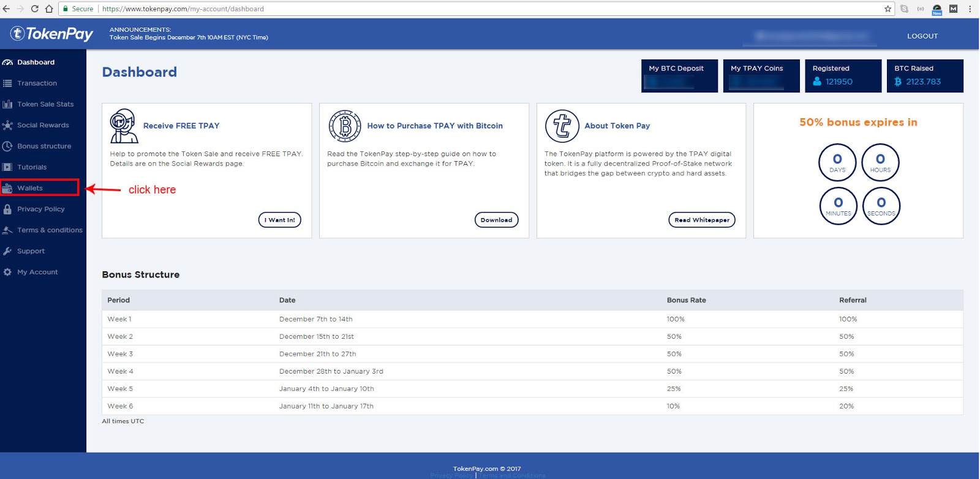Bookmark the page with the star icon

(888, 9)
